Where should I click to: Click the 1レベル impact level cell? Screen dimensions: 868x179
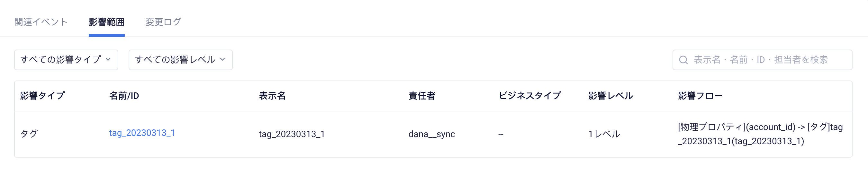(604, 134)
